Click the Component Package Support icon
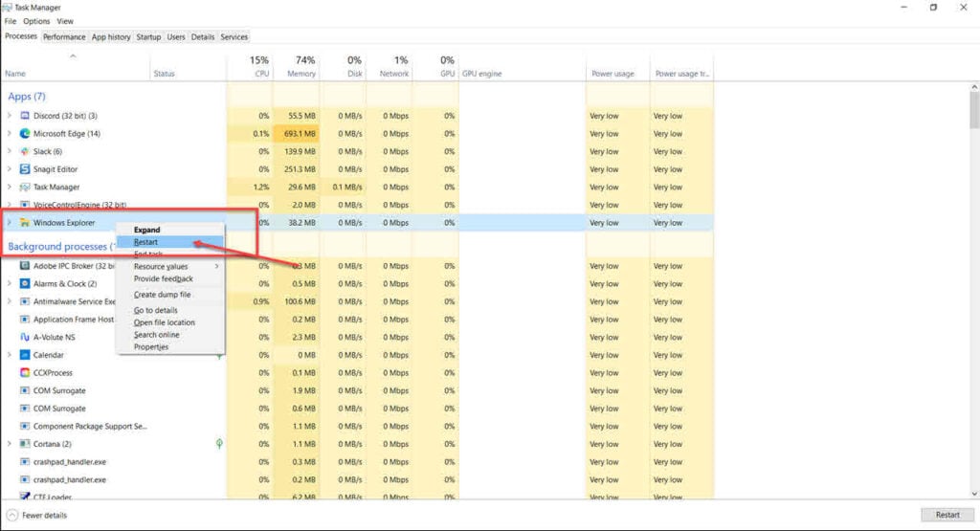The width and height of the screenshot is (980, 531). coord(25,426)
